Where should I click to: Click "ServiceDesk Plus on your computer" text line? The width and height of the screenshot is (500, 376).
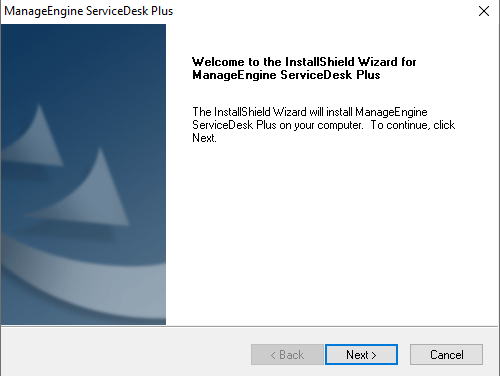click(x=278, y=125)
